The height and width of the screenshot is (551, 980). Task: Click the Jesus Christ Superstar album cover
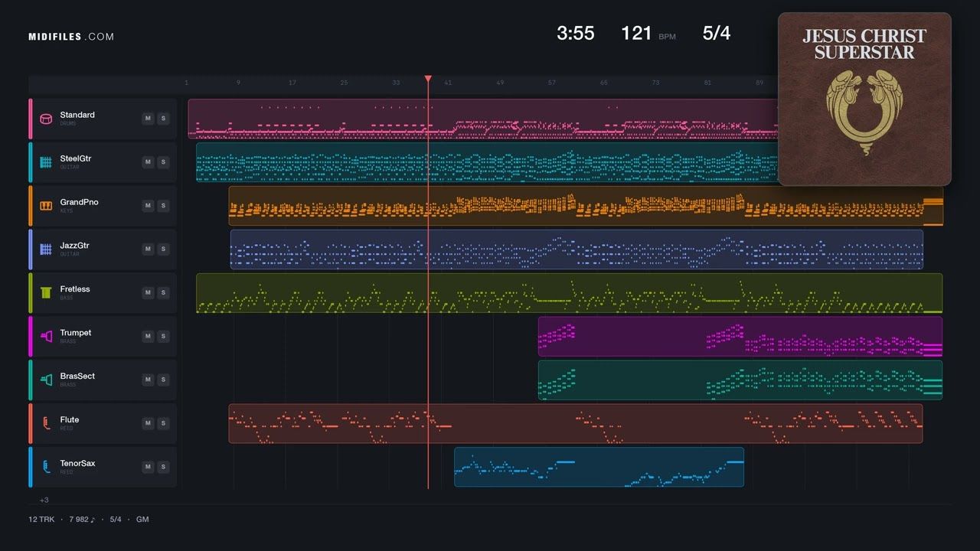864,99
